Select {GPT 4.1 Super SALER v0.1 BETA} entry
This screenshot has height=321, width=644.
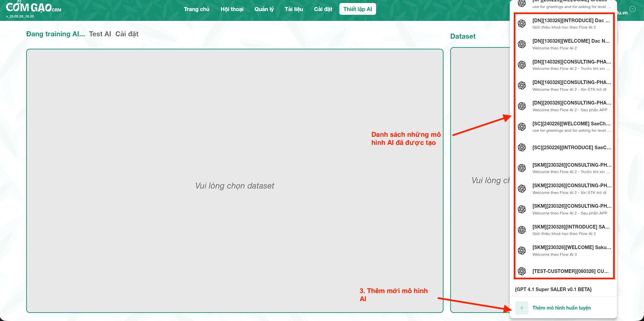[553, 289]
